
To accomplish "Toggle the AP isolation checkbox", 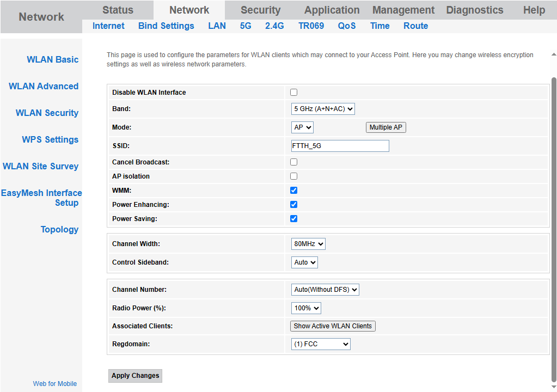I will pyautogui.click(x=294, y=176).
